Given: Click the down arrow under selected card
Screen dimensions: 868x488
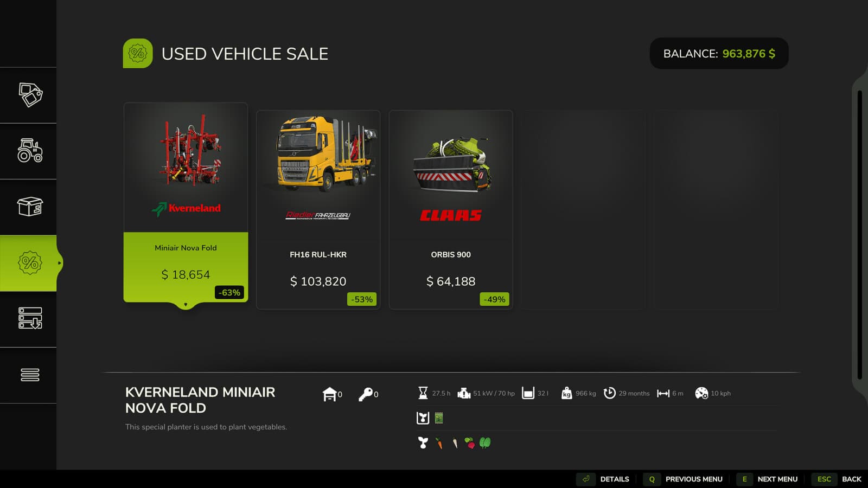Looking at the screenshot, I should click(x=186, y=305).
